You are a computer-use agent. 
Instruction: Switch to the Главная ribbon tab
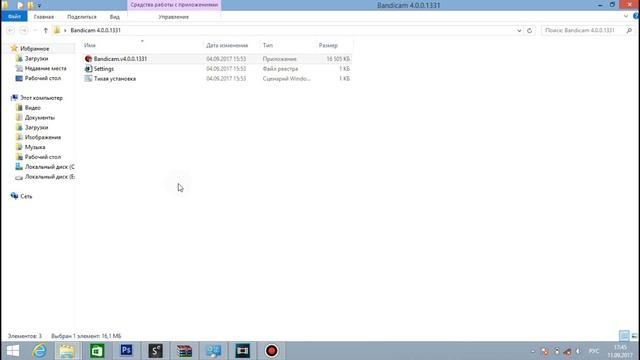tap(44, 17)
